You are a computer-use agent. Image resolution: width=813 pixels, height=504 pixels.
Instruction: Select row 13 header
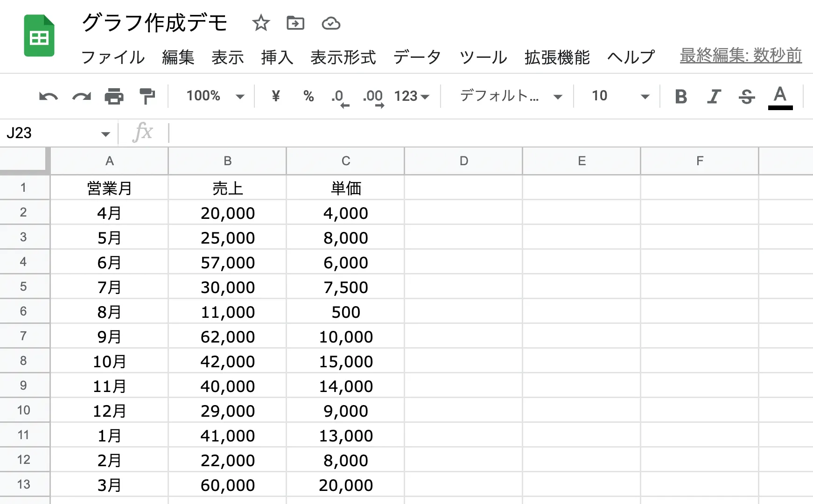click(x=25, y=484)
